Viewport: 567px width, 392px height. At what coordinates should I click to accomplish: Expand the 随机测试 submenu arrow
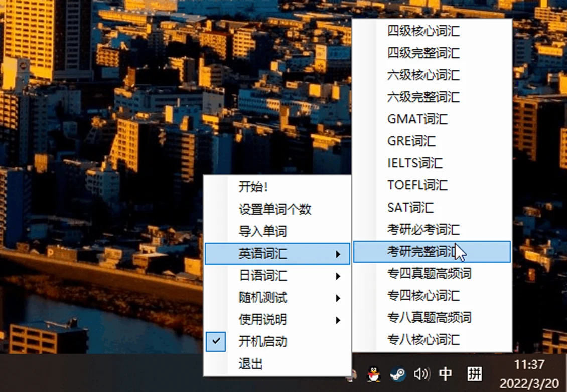coord(338,298)
